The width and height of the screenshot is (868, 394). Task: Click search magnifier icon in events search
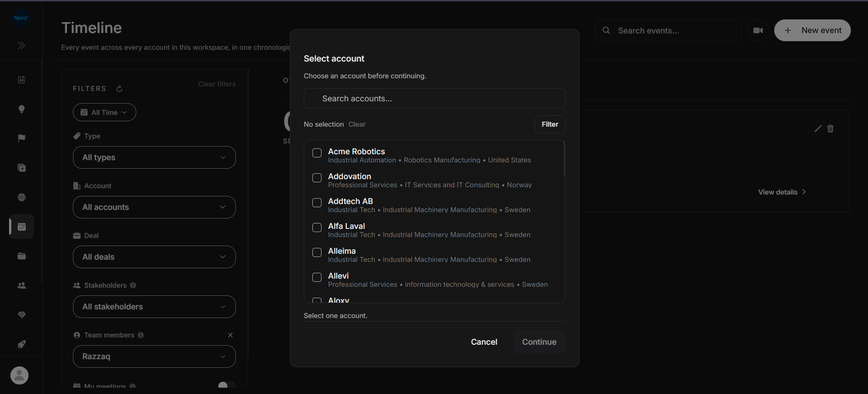[x=606, y=31]
